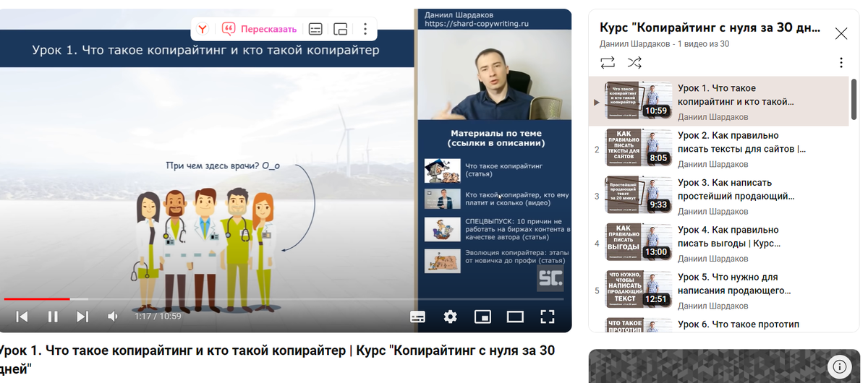
Task: Open player settings gear
Action: pos(451,317)
